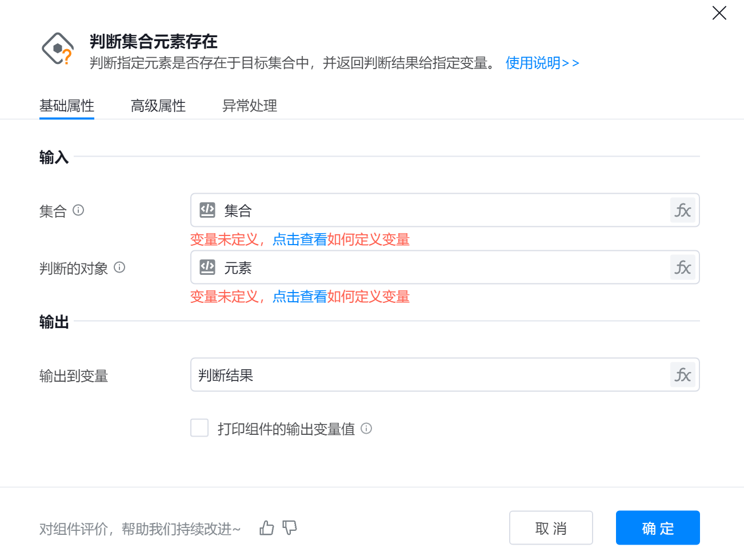The width and height of the screenshot is (744, 560).
Task: Click the fx button in 判断的对象 field
Action: [x=683, y=267]
